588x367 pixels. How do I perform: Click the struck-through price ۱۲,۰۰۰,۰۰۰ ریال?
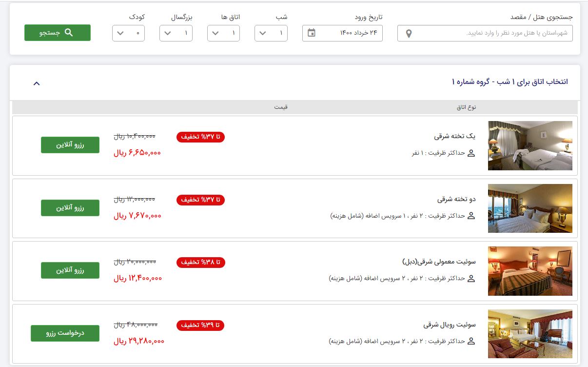(x=135, y=199)
